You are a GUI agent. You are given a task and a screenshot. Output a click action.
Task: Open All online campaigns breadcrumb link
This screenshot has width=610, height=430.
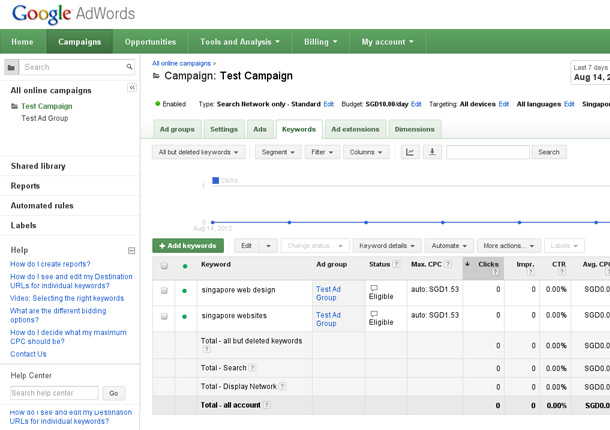coord(181,63)
